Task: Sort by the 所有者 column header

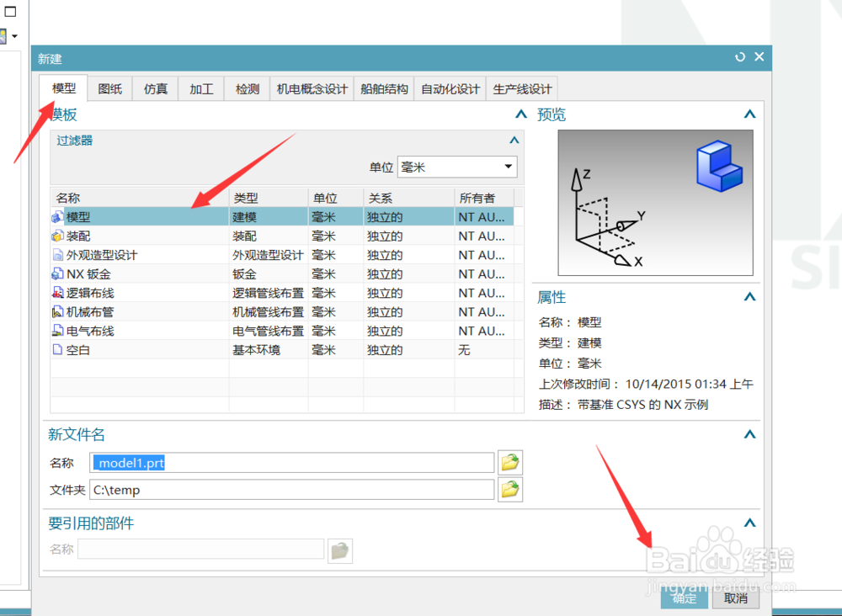Action: (x=484, y=198)
